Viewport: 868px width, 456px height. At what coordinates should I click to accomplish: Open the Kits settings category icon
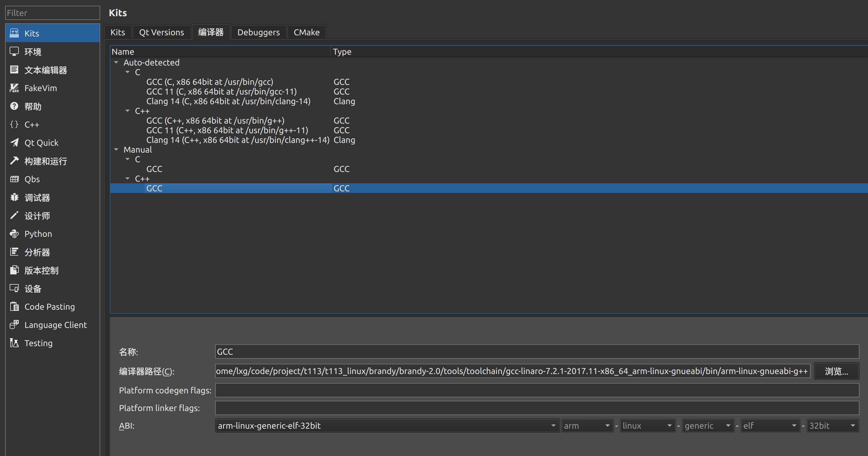coord(14,33)
